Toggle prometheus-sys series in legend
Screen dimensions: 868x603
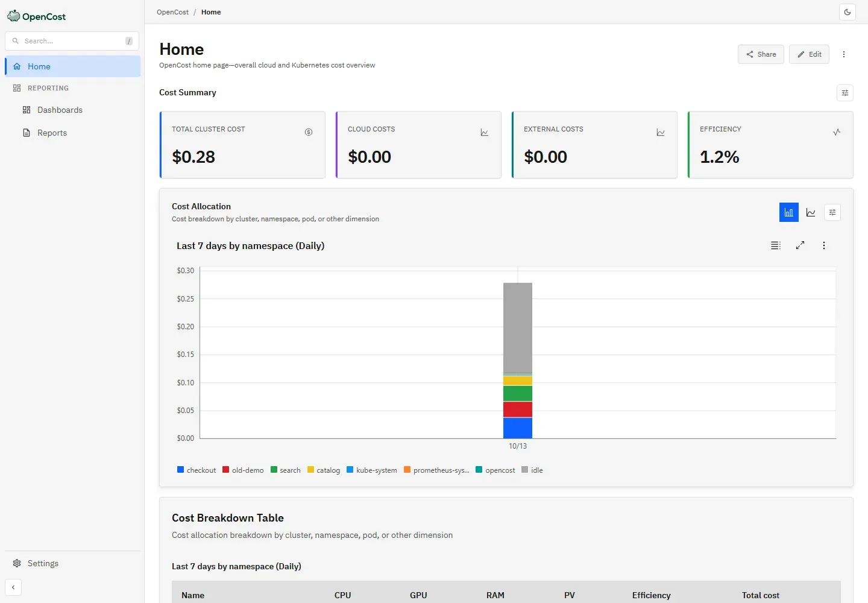click(436, 470)
